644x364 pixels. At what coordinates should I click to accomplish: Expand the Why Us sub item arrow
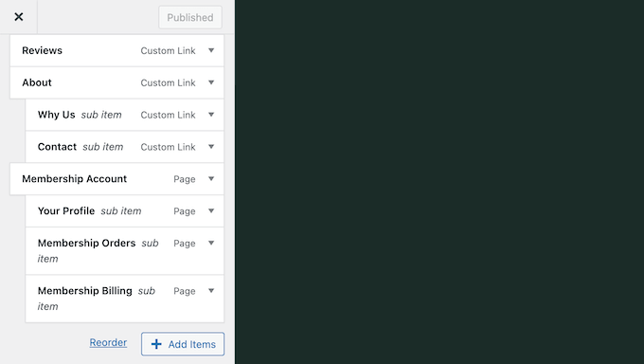211,115
